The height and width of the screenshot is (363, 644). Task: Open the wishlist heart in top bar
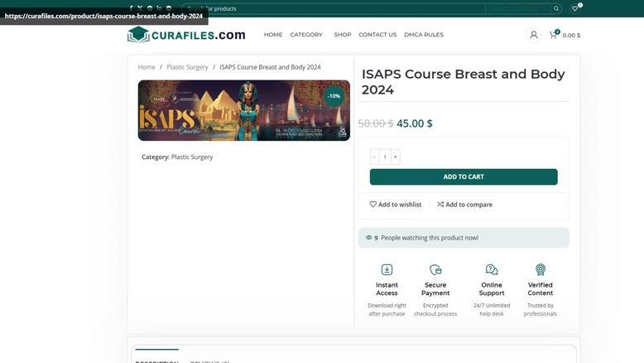pyautogui.click(x=575, y=8)
